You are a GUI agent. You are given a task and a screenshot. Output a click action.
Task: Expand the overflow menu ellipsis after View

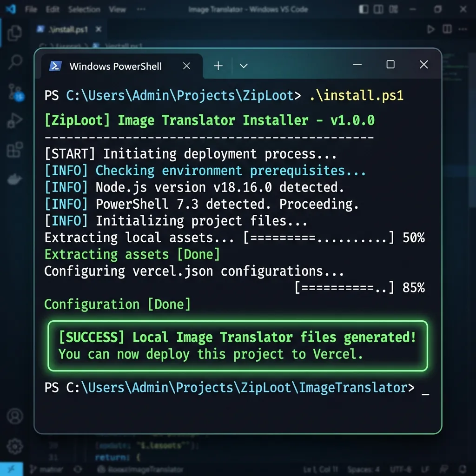[x=141, y=9]
